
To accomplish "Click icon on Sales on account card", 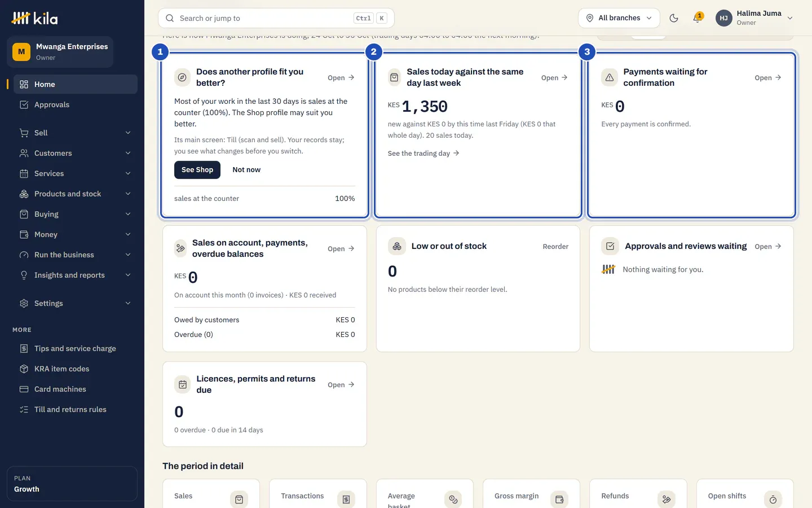I will (180, 248).
